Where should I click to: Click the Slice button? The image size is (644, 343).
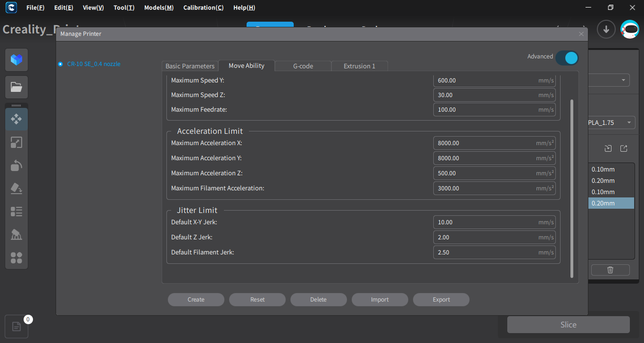pyautogui.click(x=569, y=325)
